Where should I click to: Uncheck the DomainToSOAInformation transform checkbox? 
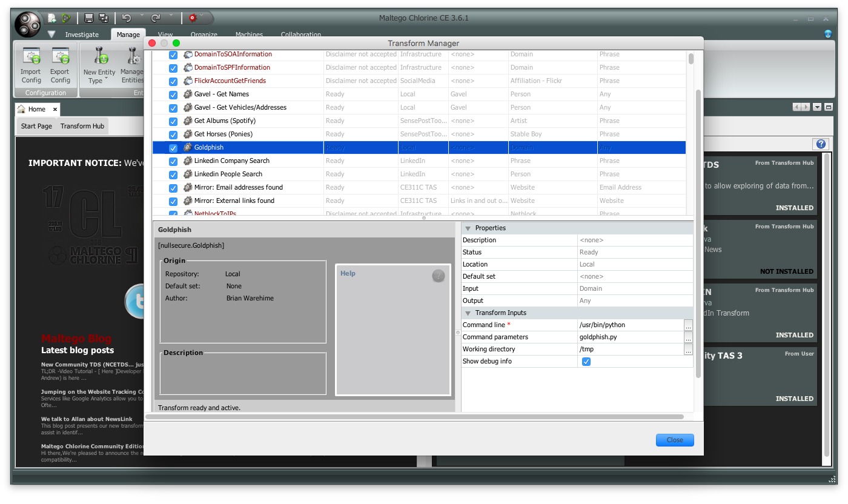pyautogui.click(x=173, y=55)
